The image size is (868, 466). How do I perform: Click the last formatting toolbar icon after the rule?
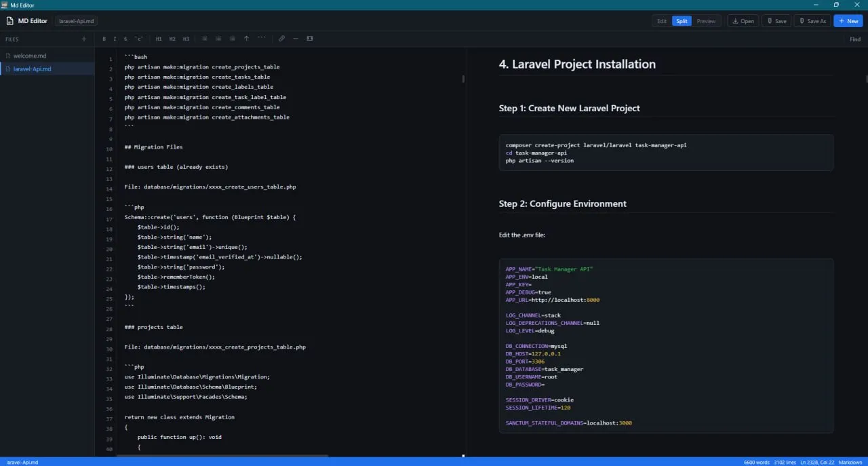[310, 39]
